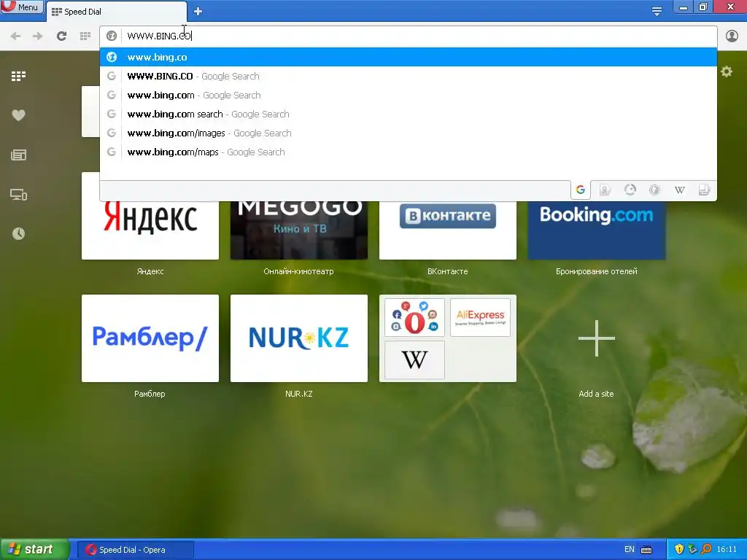The image size is (747, 560).
Task: Click the last search engine icon in dropdown
Action: 704,190
